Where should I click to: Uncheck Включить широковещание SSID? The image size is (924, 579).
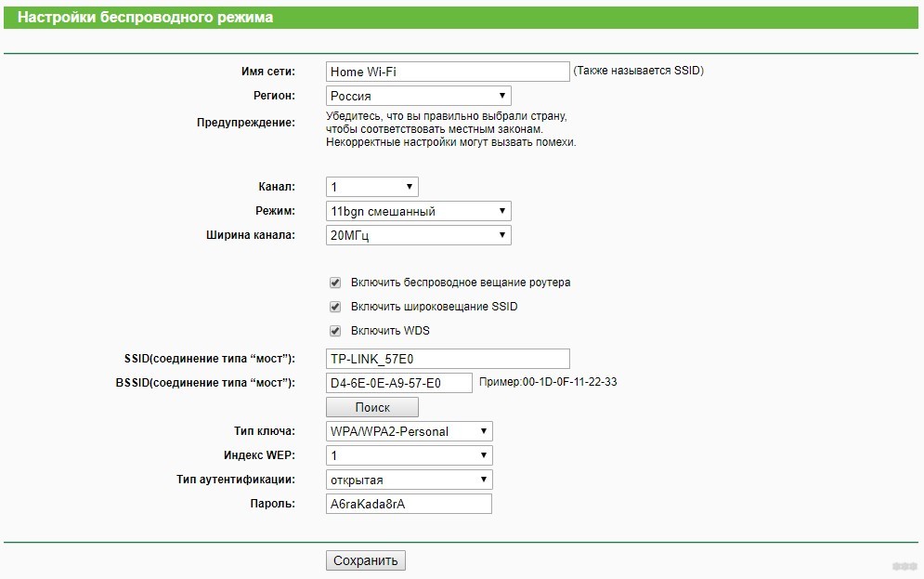click(x=335, y=307)
